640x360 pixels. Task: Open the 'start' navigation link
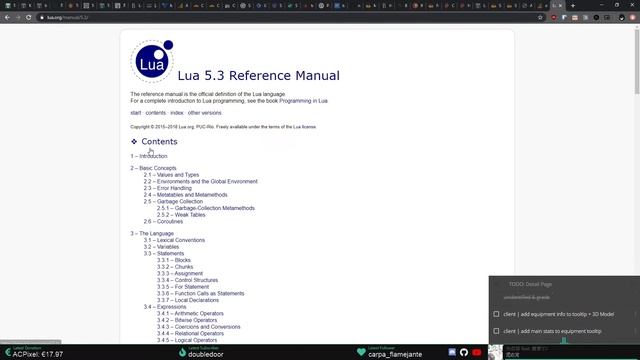136,113
